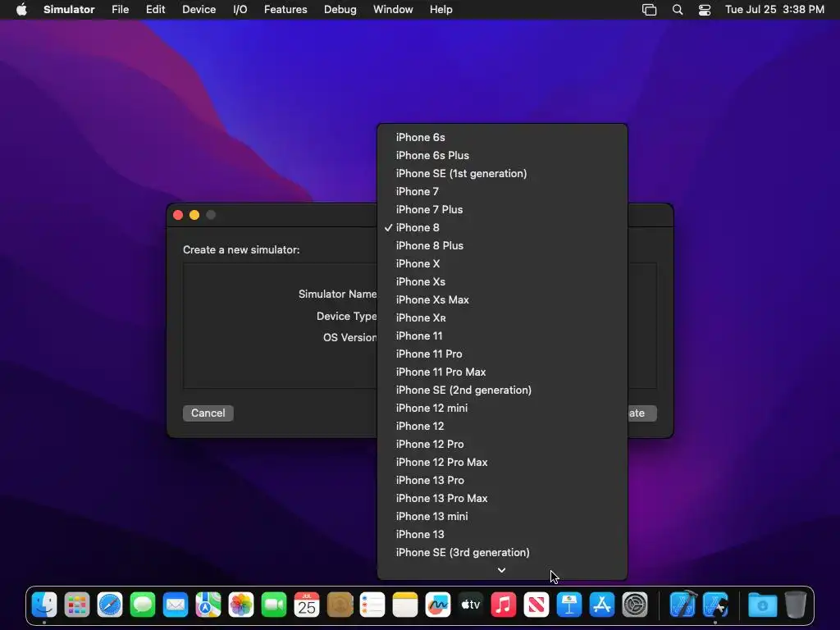
Task: Choose plain iPhone 12 entry
Action: pyautogui.click(x=502, y=426)
